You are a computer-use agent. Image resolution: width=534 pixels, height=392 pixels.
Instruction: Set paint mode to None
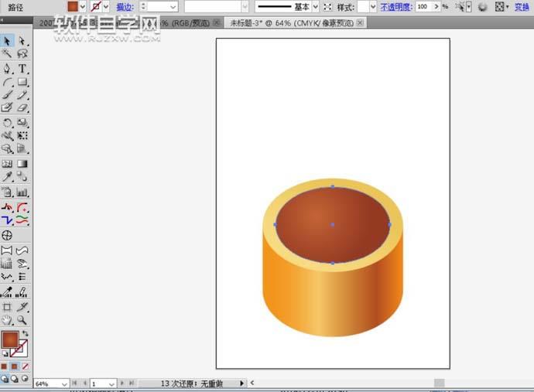point(26,366)
